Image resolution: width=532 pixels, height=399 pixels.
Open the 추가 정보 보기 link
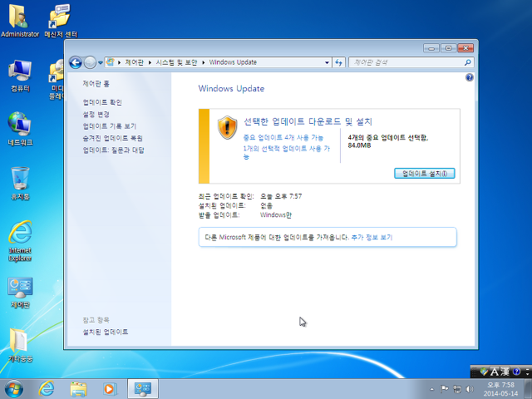(x=372, y=237)
